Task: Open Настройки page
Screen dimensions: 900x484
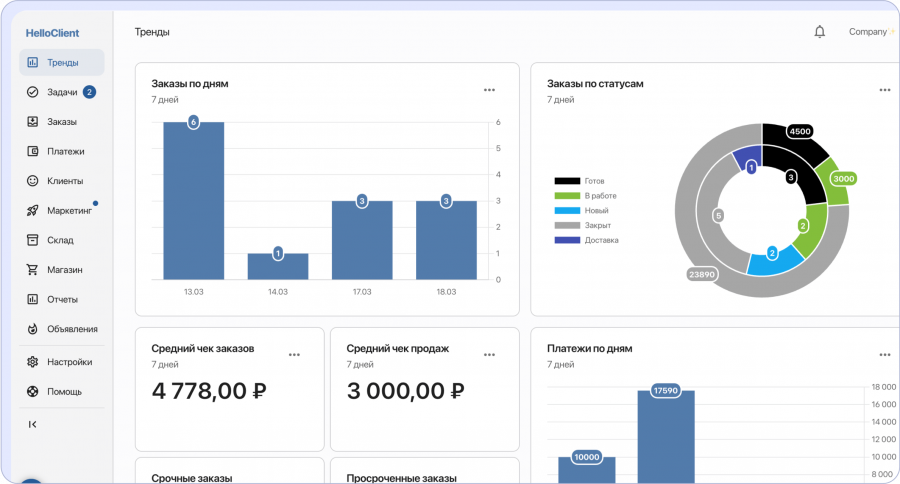Action: (62, 362)
